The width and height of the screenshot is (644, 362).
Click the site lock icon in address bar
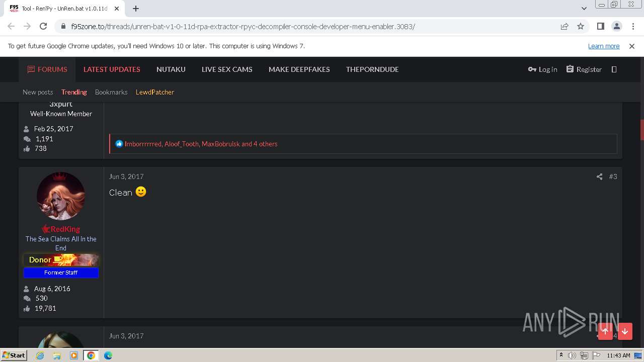click(x=63, y=27)
